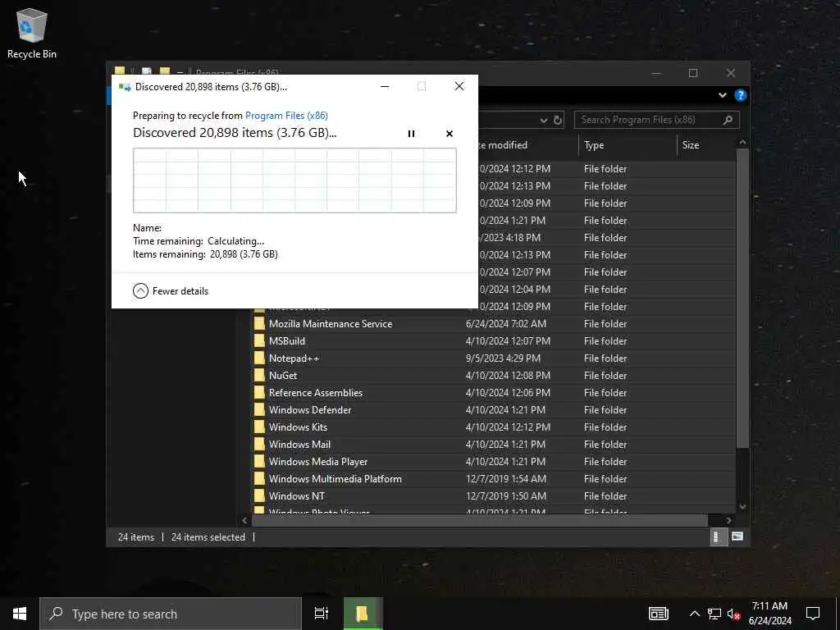Select the Reference Assemblies folder name
Image resolution: width=840 pixels, height=630 pixels.
point(316,393)
